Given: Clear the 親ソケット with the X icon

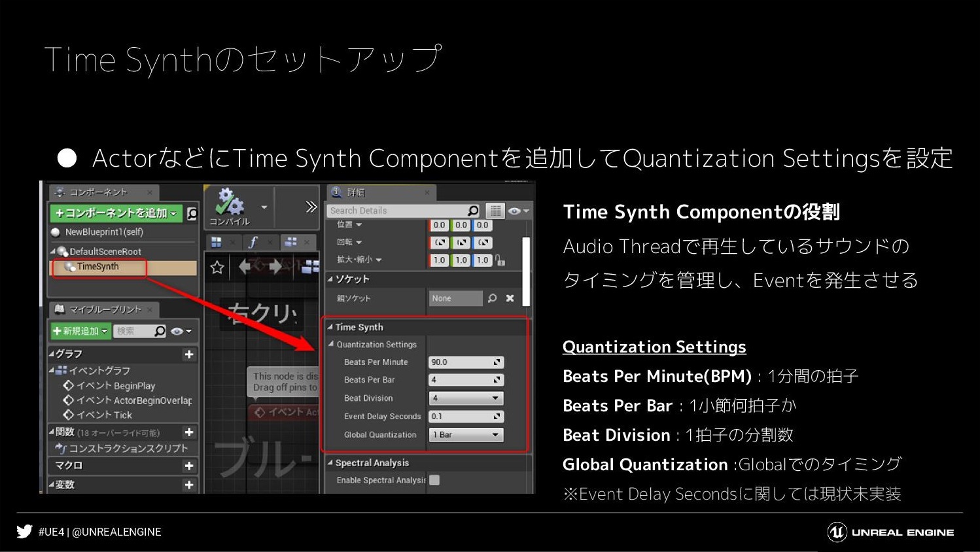Looking at the screenshot, I should coord(510,298).
